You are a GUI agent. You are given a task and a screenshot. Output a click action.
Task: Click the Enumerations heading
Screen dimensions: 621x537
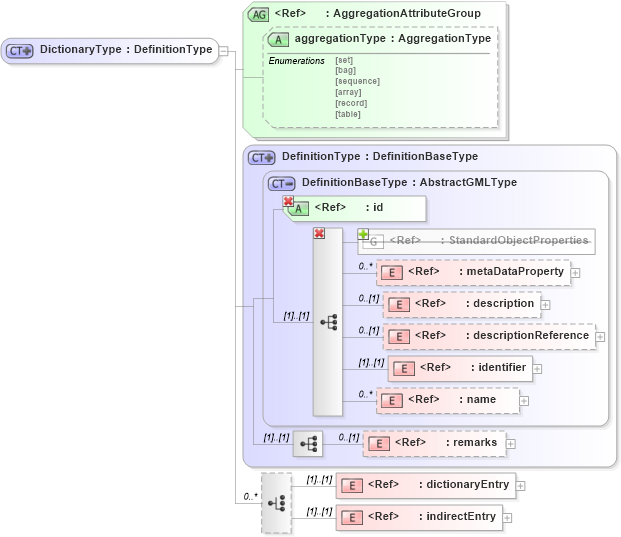[x=296, y=61]
